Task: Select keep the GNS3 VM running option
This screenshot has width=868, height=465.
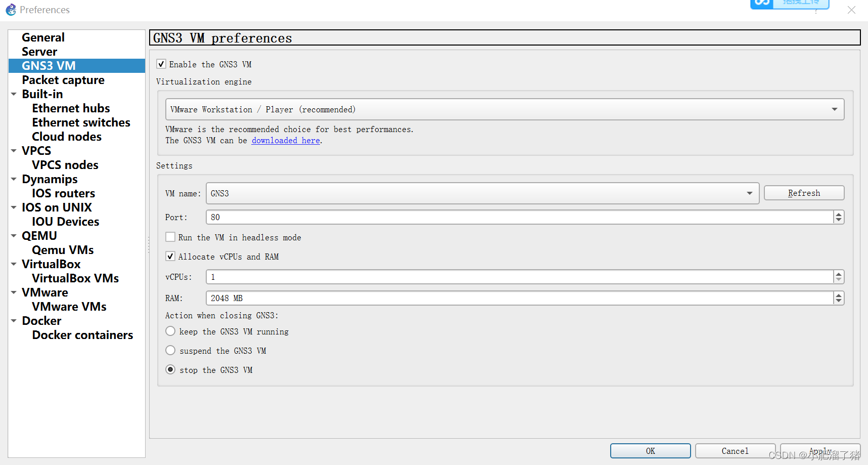Action: 170,331
